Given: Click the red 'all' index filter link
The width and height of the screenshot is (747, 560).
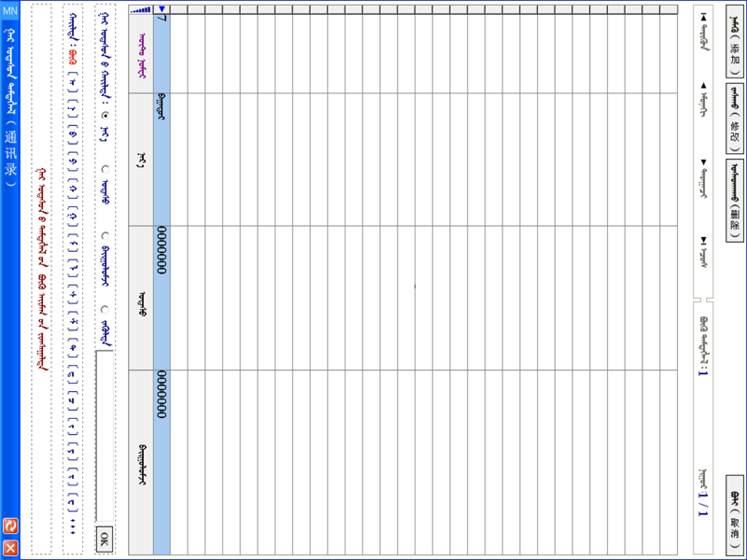Looking at the screenshot, I should pos(72,58).
